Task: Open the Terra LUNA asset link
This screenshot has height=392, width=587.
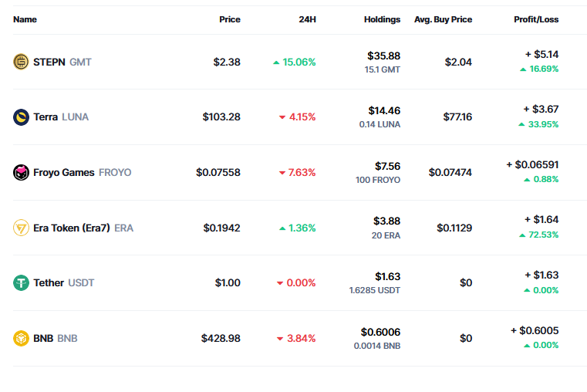Action: point(60,117)
